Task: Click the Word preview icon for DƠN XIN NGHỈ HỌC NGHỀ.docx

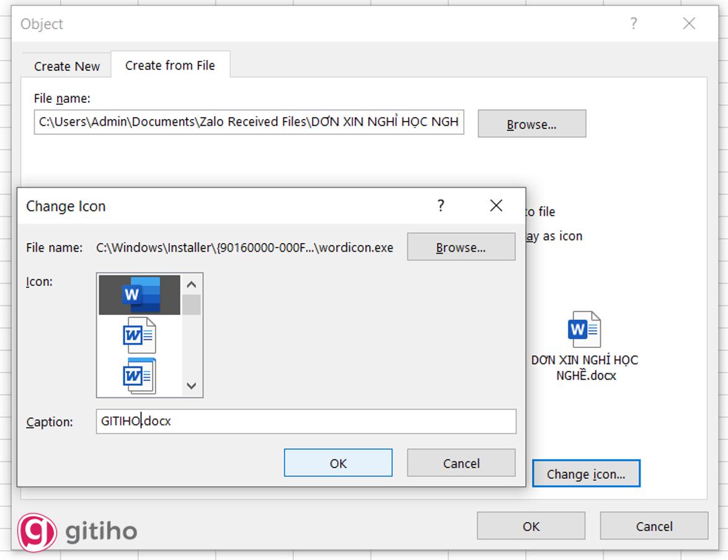Action: [x=584, y=329]
